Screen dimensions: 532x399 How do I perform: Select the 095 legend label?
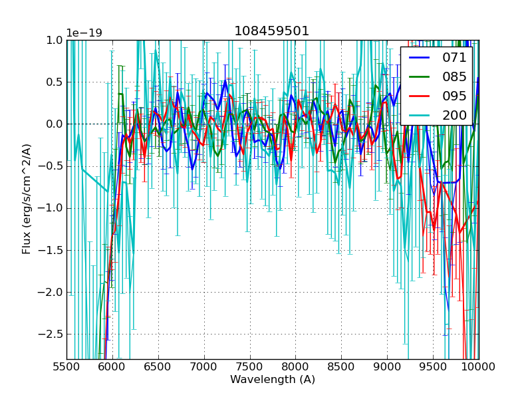click(454, 96)
